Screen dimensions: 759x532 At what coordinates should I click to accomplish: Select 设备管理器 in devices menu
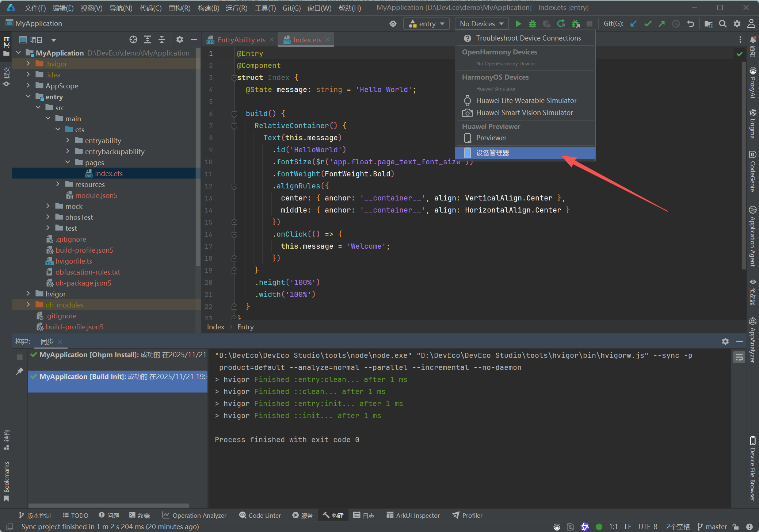tap(525, 153)
